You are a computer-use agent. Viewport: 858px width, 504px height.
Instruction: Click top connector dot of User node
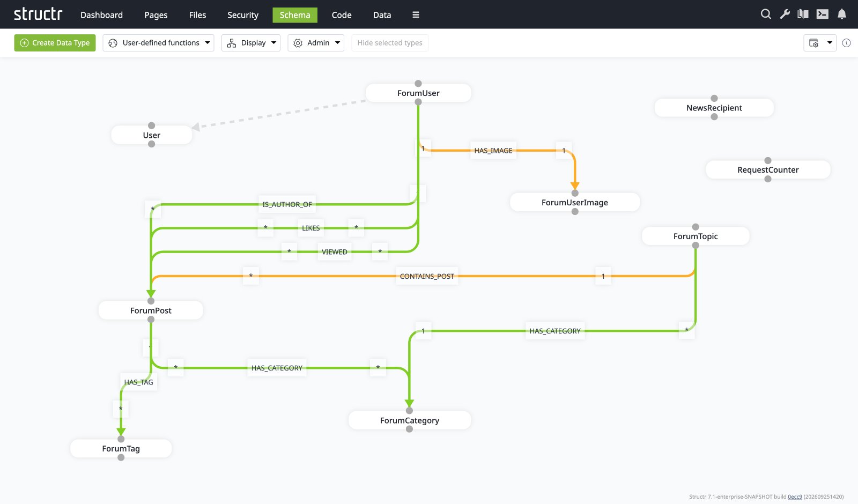click(152, 125)
